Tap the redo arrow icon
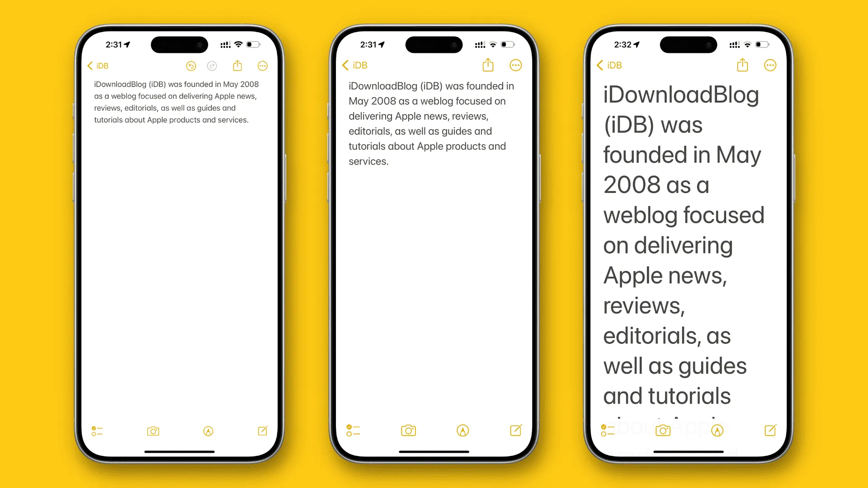The width and height of the screenshot is (868, 488). coord(212,66)
